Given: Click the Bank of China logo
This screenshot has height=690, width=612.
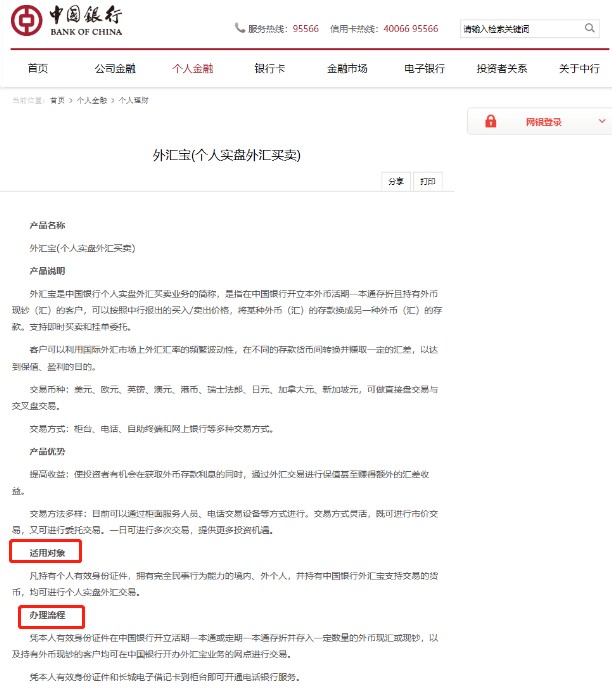Looking at the screenshot, I should click(66, 20).
